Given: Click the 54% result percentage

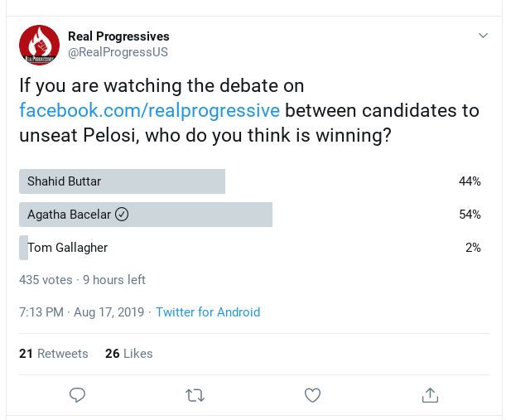Looking at the screenshot, I should coord(470,215).
